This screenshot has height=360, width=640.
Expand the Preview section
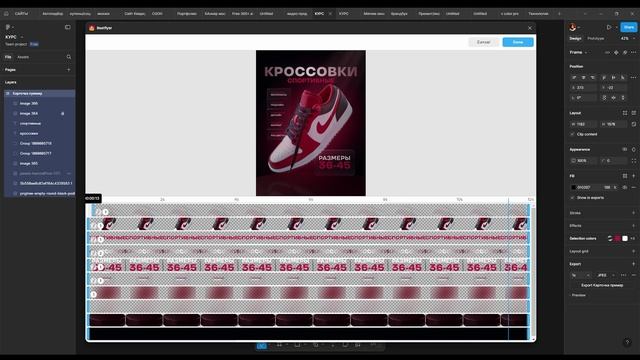578,295
